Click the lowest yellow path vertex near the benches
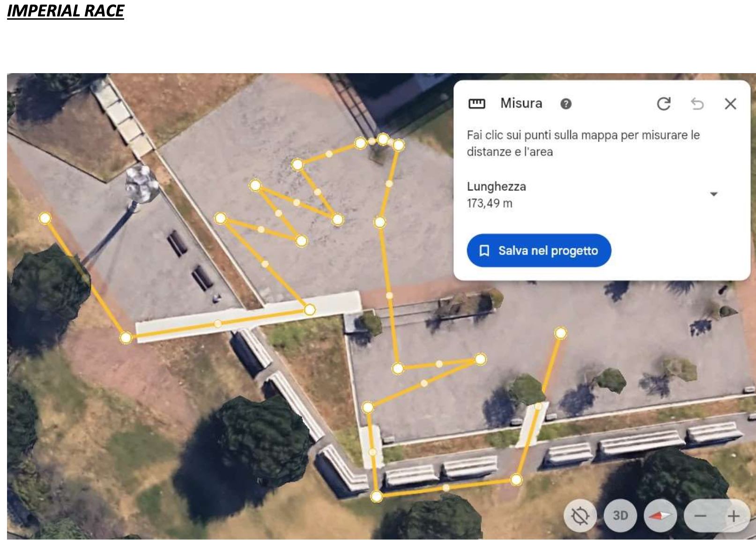The height and width of the screenshot is (540, 756). click(377, 496)
